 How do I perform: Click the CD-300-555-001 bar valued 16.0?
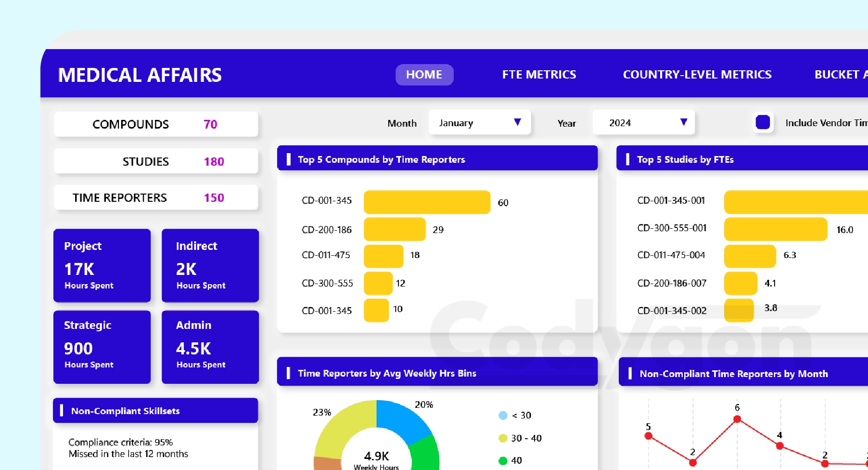tap(776, 229)
